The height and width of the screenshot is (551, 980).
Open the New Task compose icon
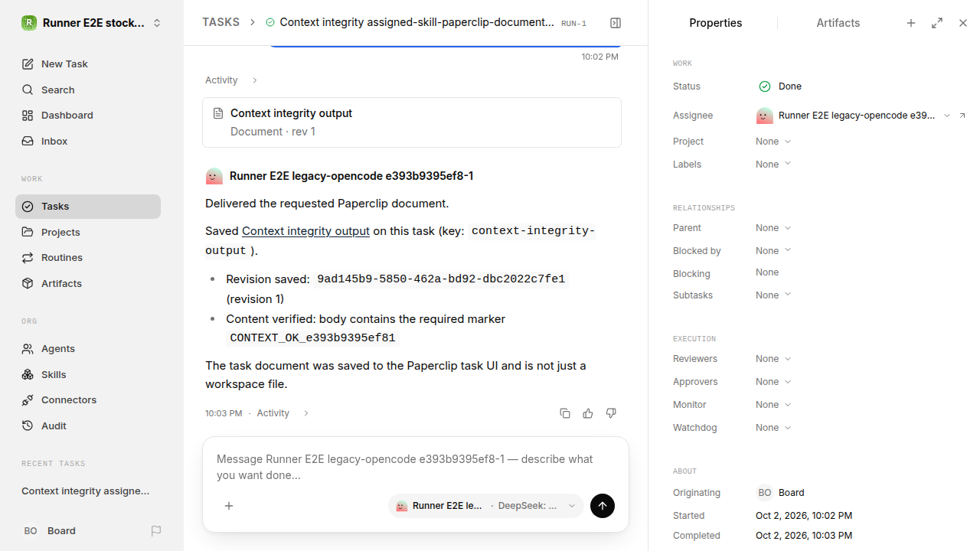pos(28,64)
